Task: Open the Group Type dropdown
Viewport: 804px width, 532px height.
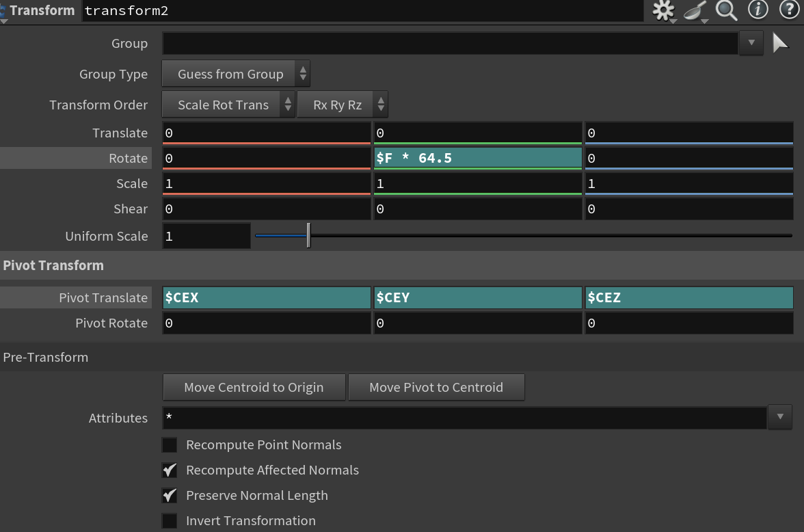Action: point(235,74)
